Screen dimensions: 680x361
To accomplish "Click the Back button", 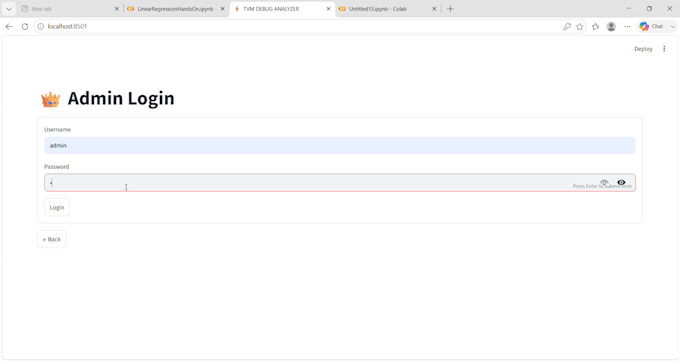I will (x=52, y=239).
